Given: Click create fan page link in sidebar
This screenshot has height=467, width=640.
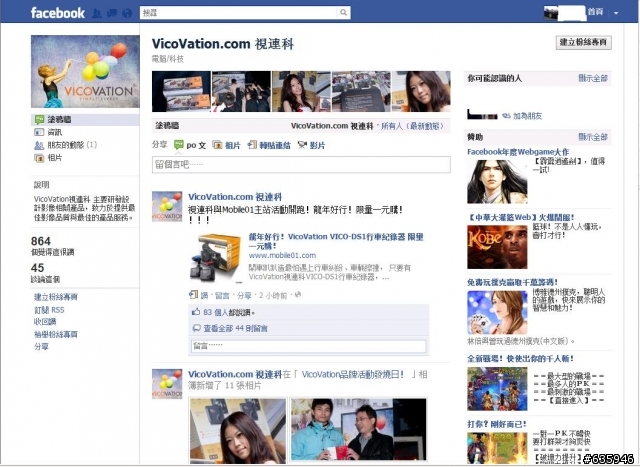Looking at the screenshot, I should [x=56, y=297].
